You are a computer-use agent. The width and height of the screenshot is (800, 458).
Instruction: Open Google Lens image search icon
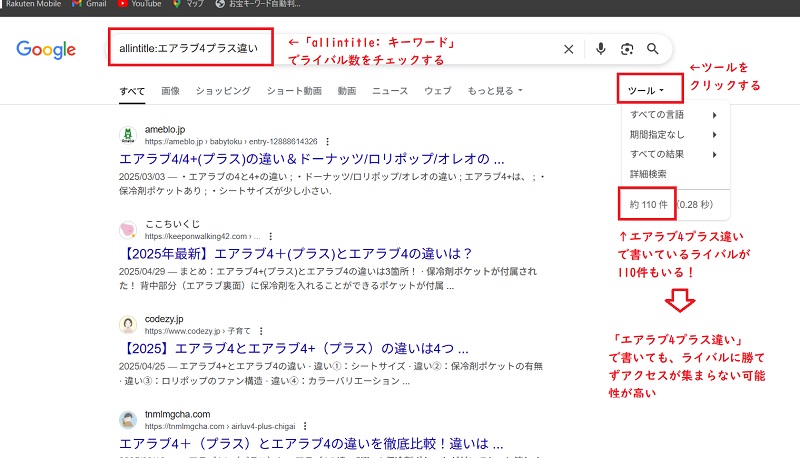click(x=627, y=49)
